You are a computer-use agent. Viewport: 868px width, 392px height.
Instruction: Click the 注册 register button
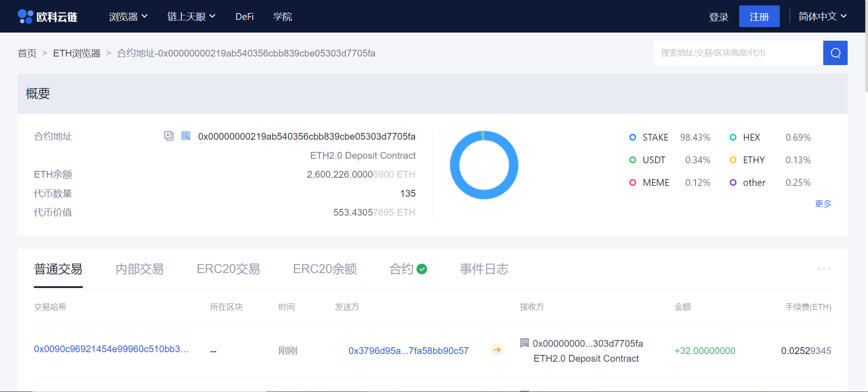(759, 16)
